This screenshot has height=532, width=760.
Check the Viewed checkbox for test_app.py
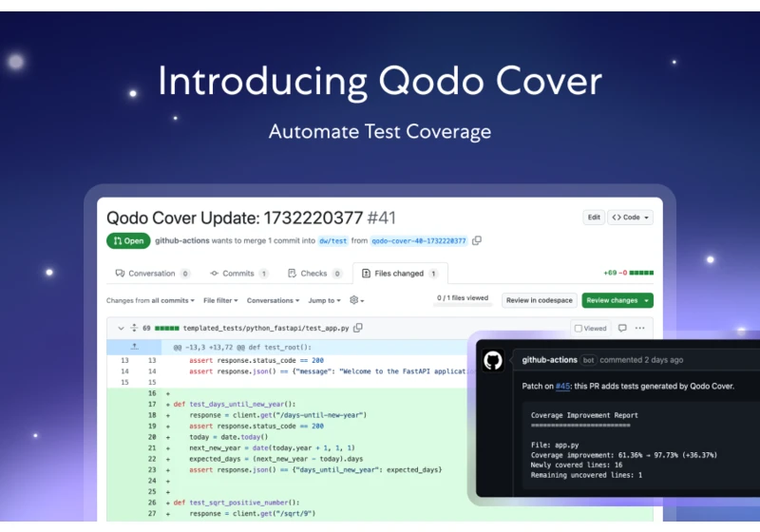pyautogui.click(x=579, y=329)
